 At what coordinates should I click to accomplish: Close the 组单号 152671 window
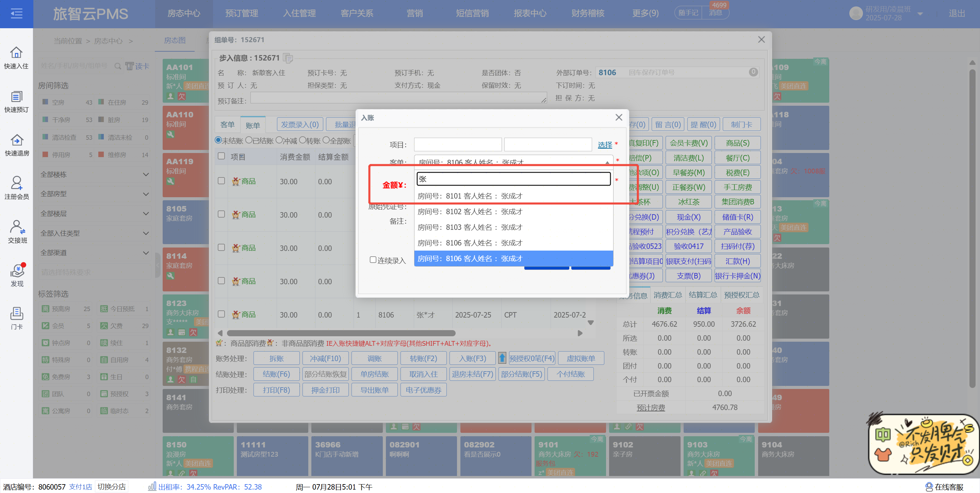761,39
